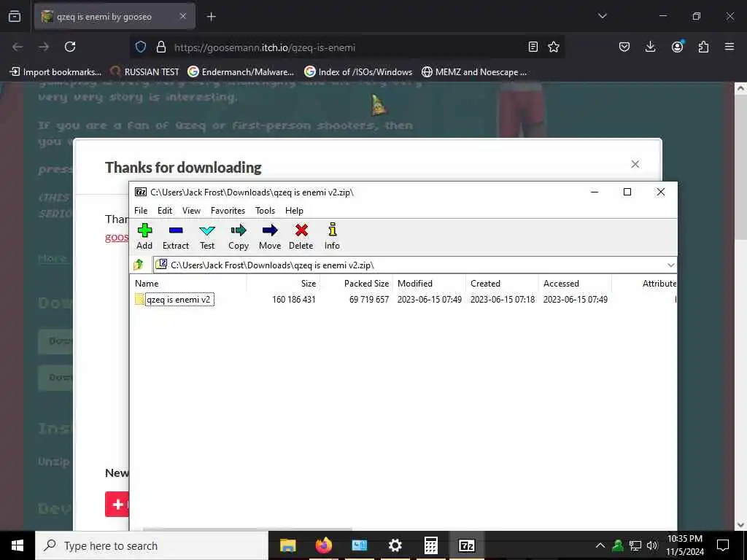Click the 7-Zip path address field
The image size is (747, 560).
pyautogui.click(x=410, y=265)
